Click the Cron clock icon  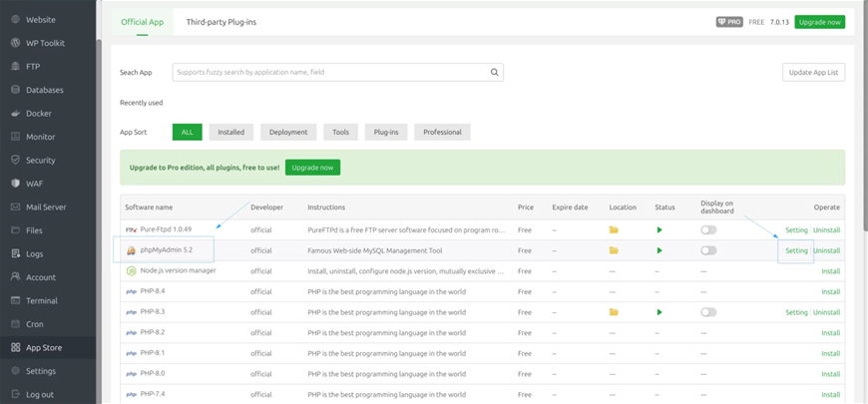pos(16,324)
